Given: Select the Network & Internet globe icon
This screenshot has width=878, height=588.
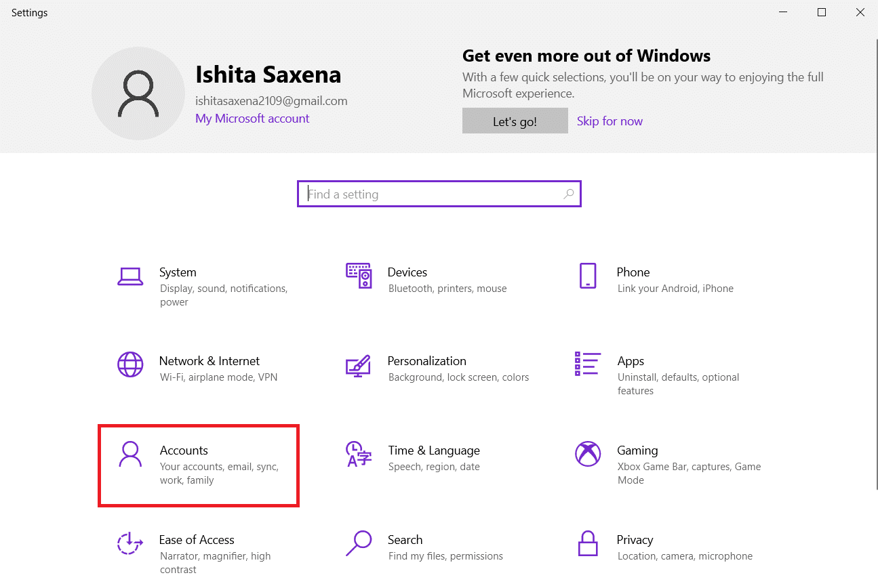Looking at the screenshot, I should pyautogui.click(x=130, y=364).
